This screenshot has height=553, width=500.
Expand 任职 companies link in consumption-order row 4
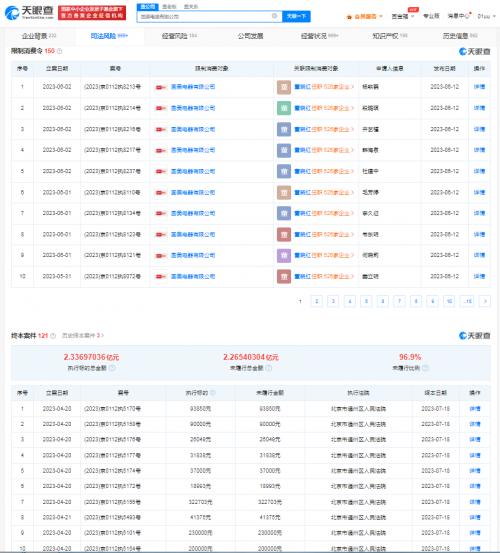pyautogui.click(x=333, y=150)
